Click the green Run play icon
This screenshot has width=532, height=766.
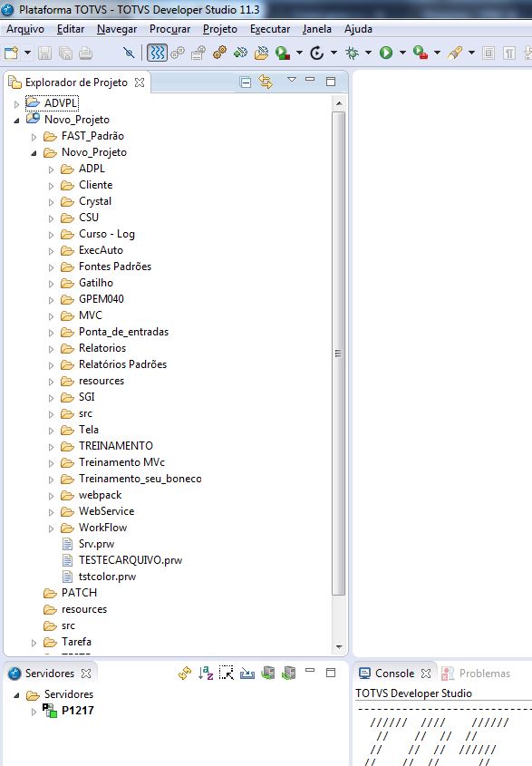pyautogui.click(x=386, y=53)
